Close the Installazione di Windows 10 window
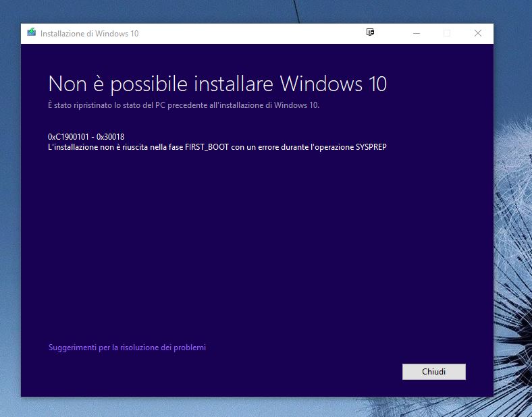Screen dimensions: 532x417 478,33
